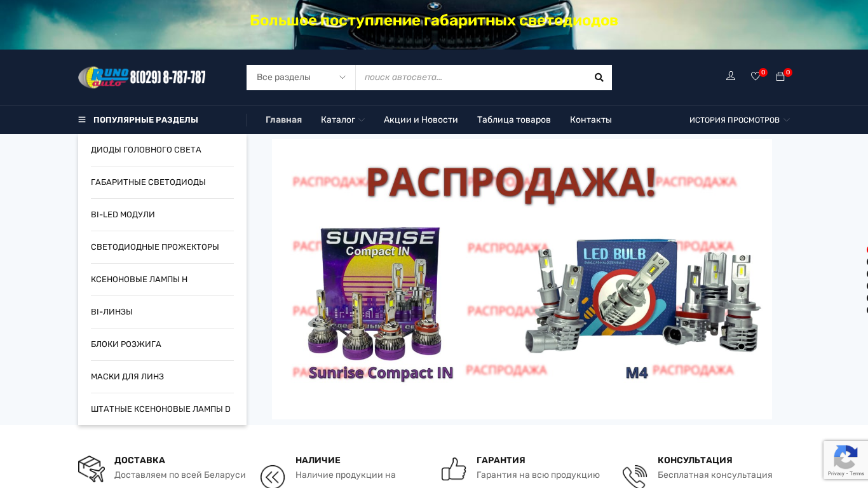Open Ксеноновые лампы H category

coord(162,280)
